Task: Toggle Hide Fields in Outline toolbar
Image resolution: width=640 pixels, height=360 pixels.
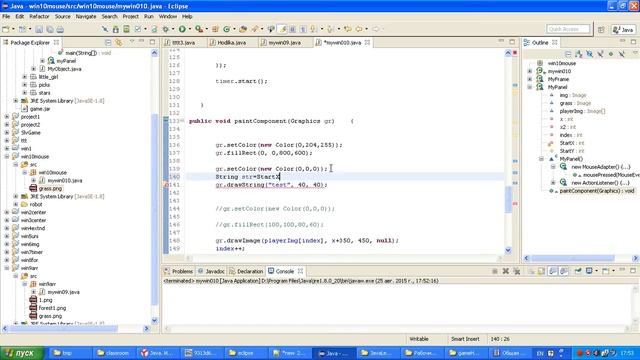Action: (589, 54)
